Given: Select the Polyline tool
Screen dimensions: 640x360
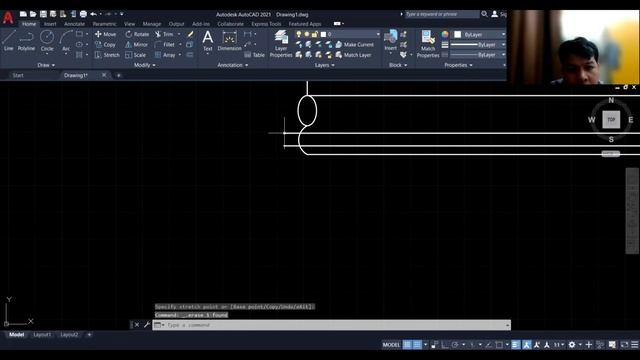Looking at the screenshot, I should pyautogui.click(x=26, y=40).
